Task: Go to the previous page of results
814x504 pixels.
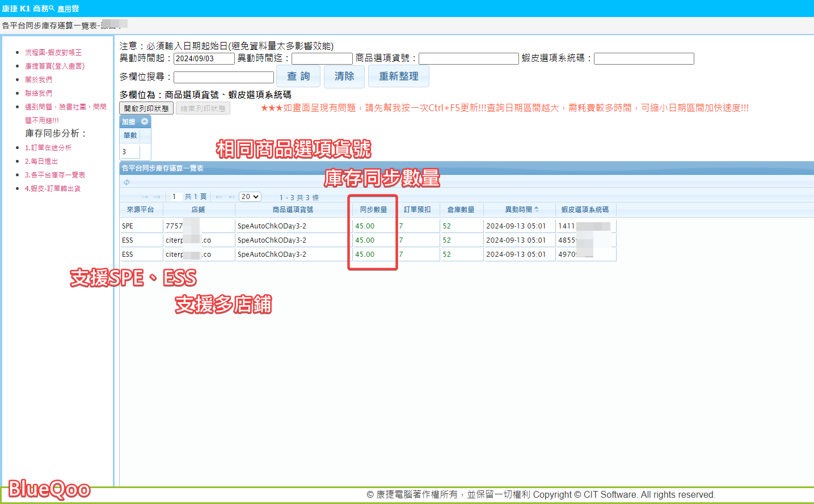Action: coord(157,197)
